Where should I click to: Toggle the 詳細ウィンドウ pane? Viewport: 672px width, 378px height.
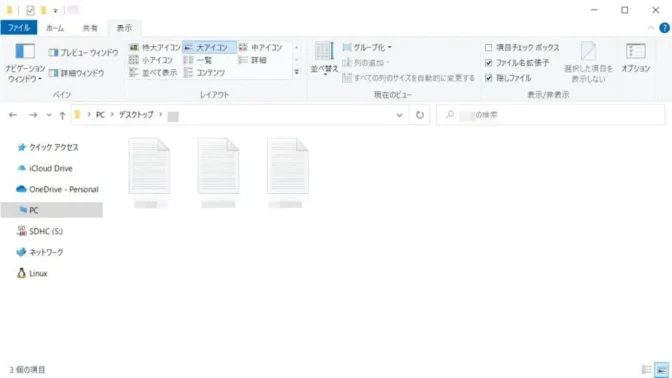point(76,73)
